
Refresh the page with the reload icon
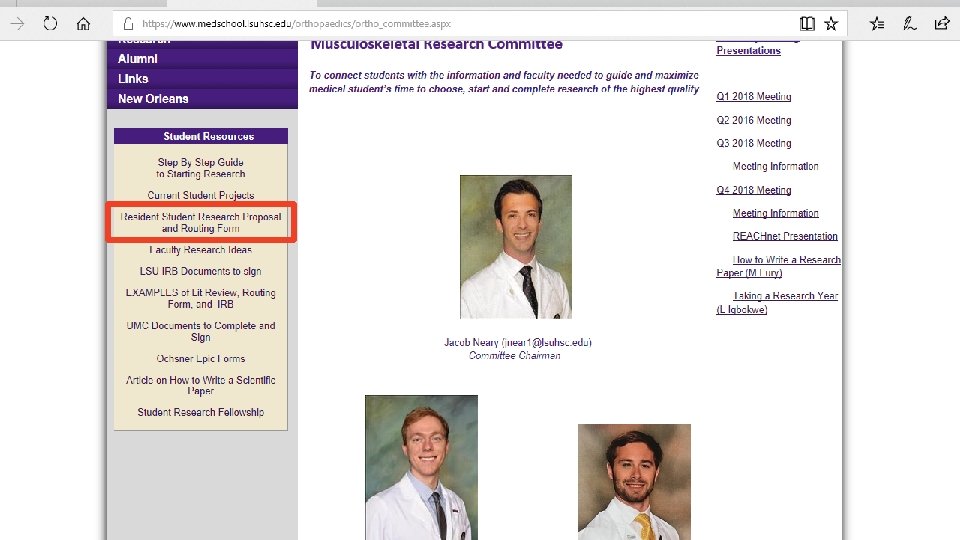(x=50, y=24)
